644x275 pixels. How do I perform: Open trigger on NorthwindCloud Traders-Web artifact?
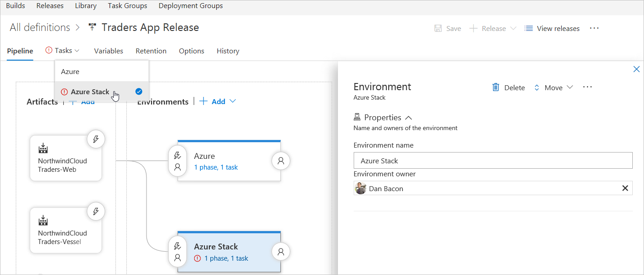[x=95, y=139]
